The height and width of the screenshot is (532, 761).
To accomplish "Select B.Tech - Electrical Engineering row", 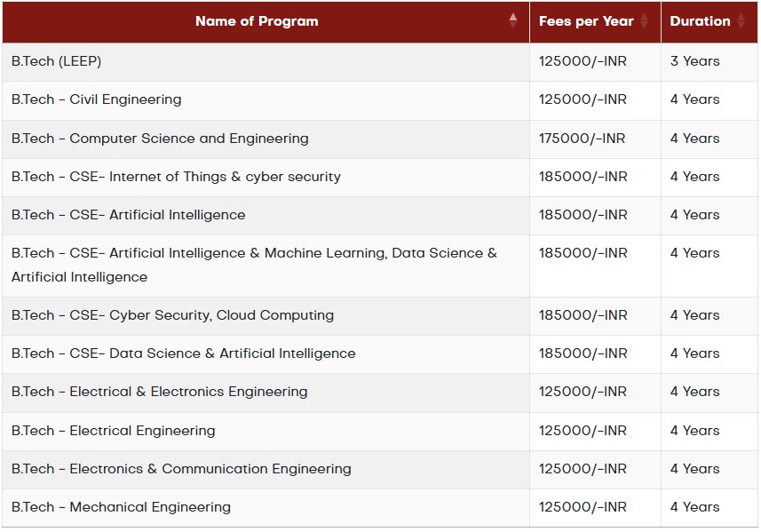I will pos(380,431).
